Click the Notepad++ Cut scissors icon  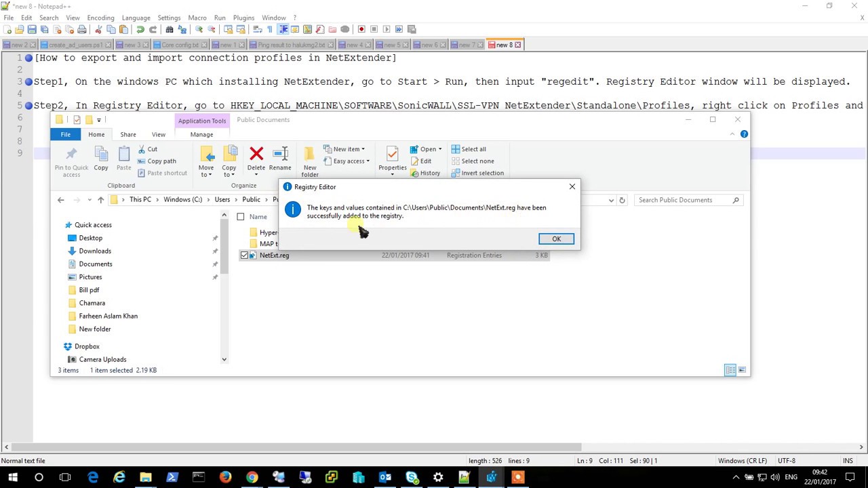point(98,29)
